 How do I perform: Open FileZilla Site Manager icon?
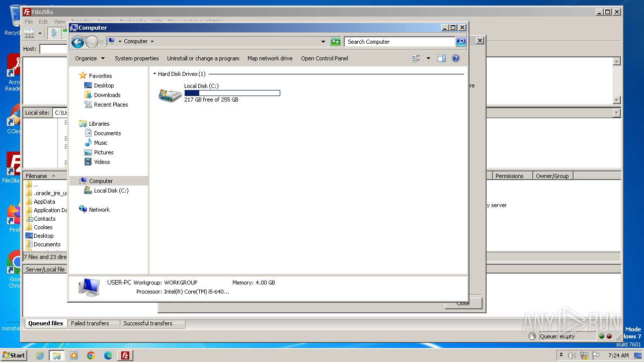(x=30, y=33)
